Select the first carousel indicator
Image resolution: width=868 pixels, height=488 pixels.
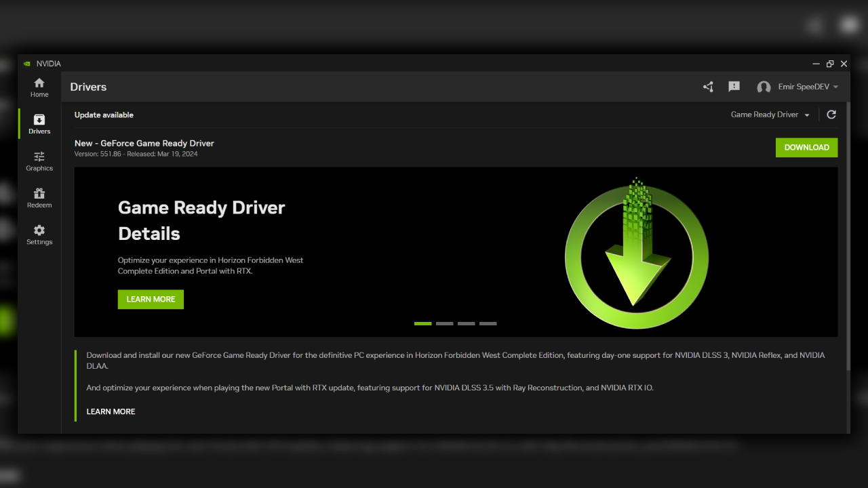[422, 323]
